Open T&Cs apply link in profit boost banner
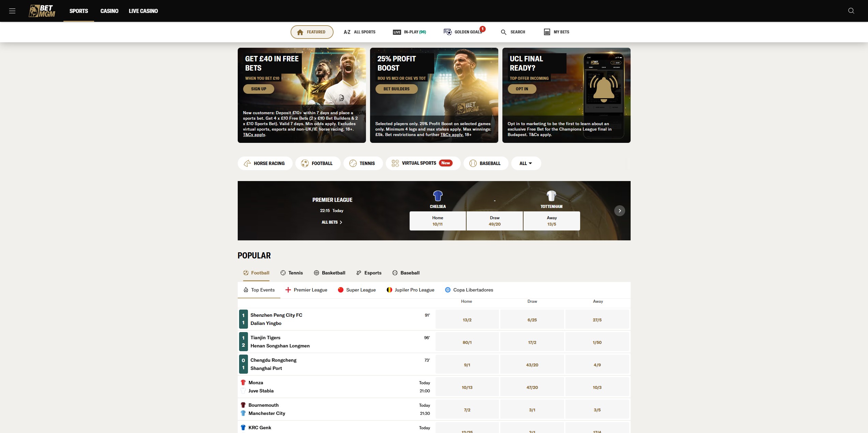The height and width of the screenshot is (433, 868). [x=452, y=135]
